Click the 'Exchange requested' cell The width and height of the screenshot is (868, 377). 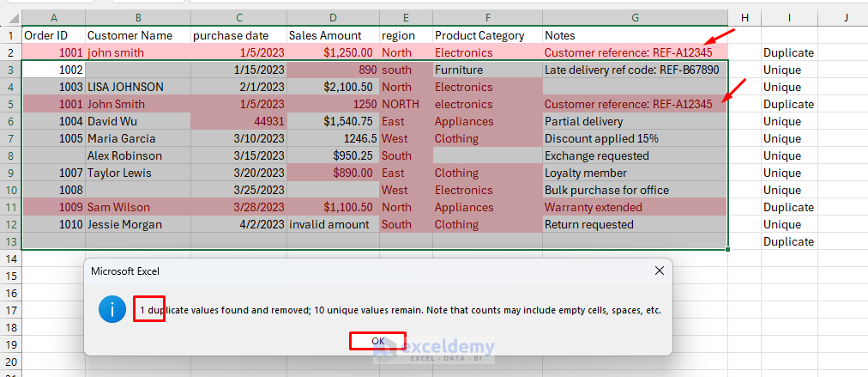[635, 155]
